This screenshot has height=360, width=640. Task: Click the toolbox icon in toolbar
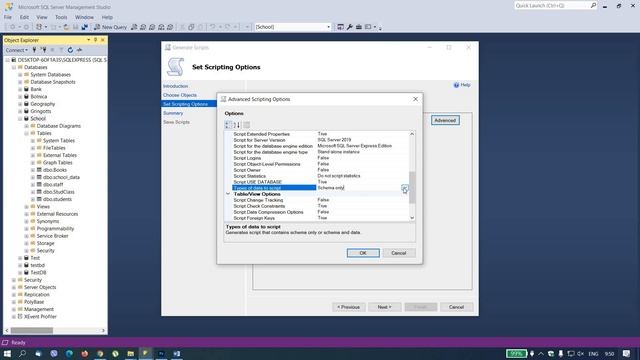pyautogui.click(x=359, y=27)
